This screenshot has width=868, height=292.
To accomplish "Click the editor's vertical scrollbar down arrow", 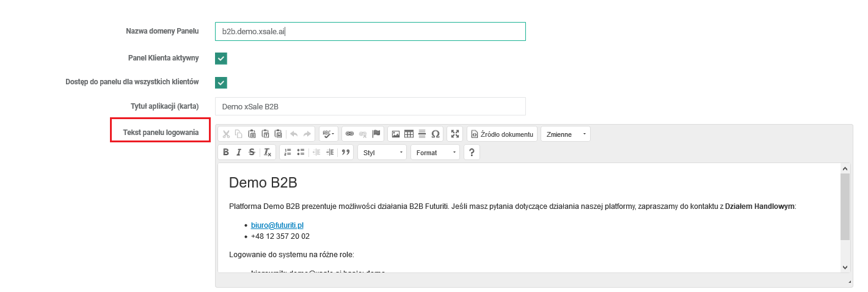I will [x=845, y=267].
